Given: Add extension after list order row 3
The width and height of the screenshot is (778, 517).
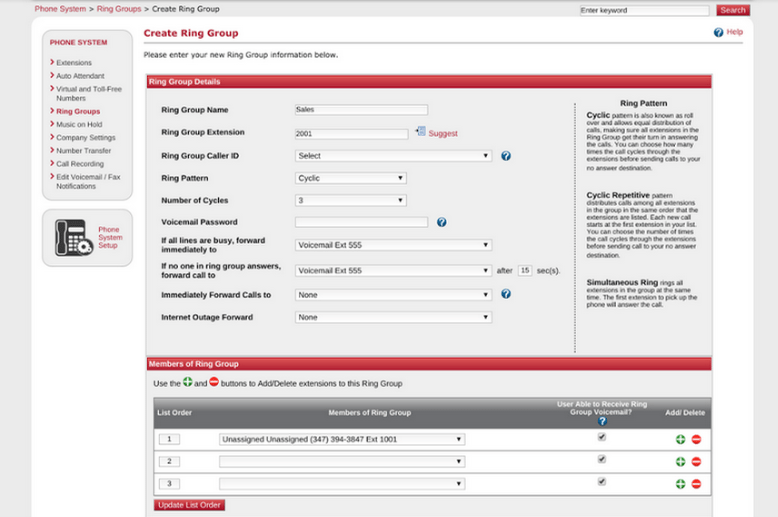Looking at the screenshot, I should [680, 484].
